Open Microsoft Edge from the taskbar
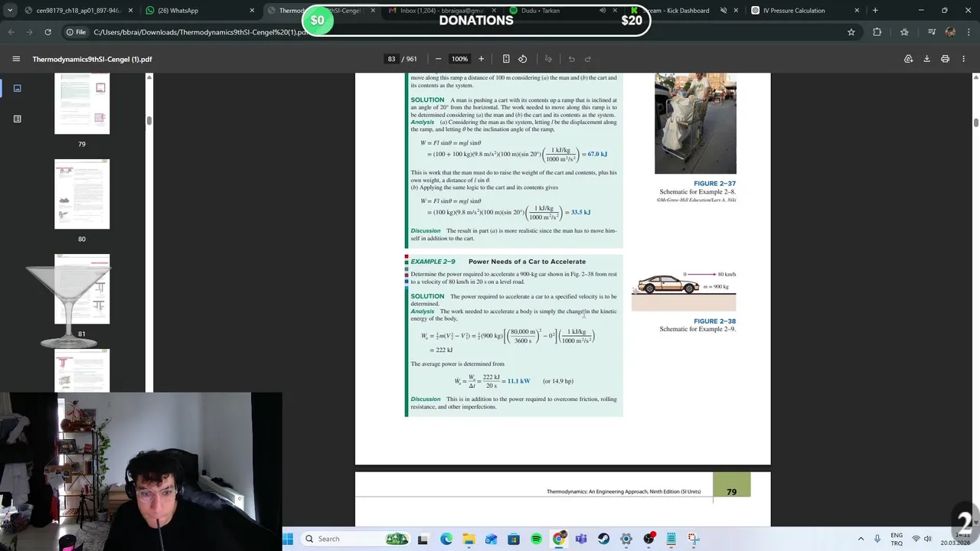The image size is (980, 551). tap(446, 539)
